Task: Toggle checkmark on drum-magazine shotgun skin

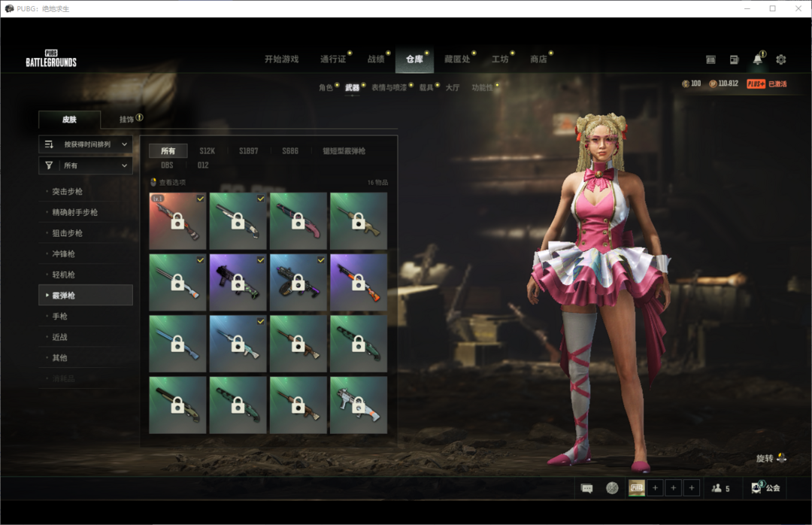Action: pos(321,259)
